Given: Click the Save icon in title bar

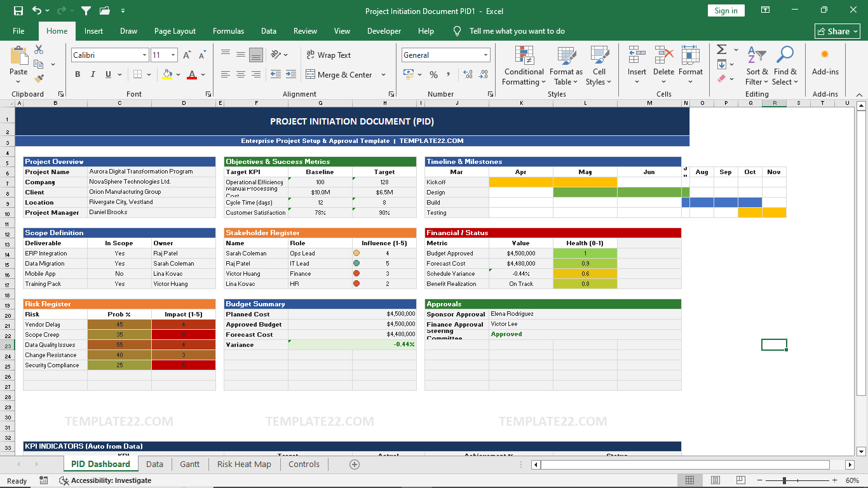Looking at the screenshot, I should [x=18, y=11].
